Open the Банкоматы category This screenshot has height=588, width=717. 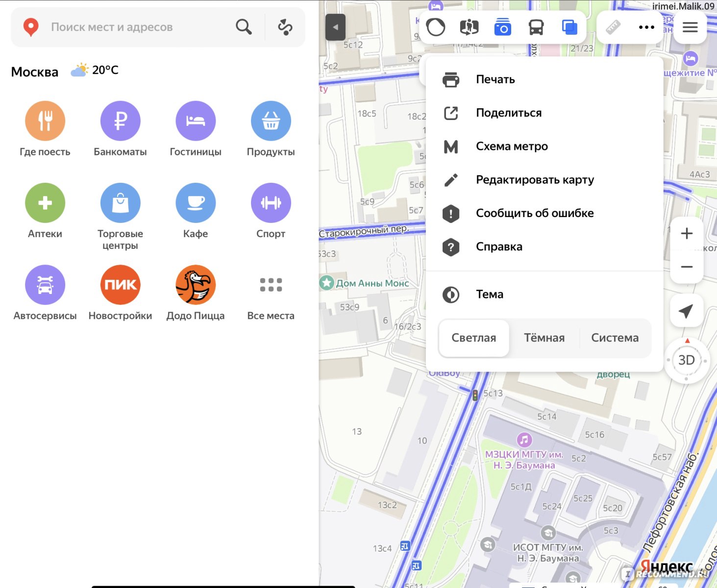(120, 129)
